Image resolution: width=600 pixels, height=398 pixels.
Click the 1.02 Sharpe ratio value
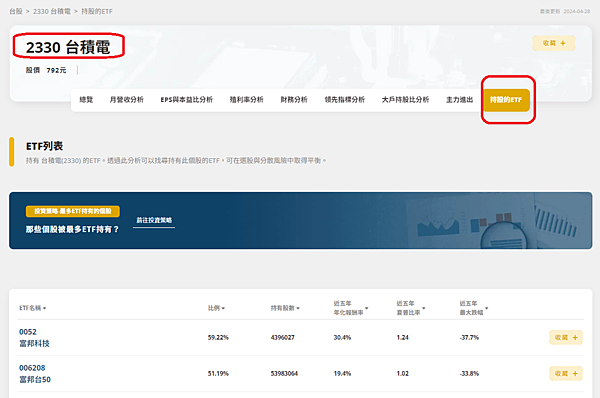click(403, 374)
